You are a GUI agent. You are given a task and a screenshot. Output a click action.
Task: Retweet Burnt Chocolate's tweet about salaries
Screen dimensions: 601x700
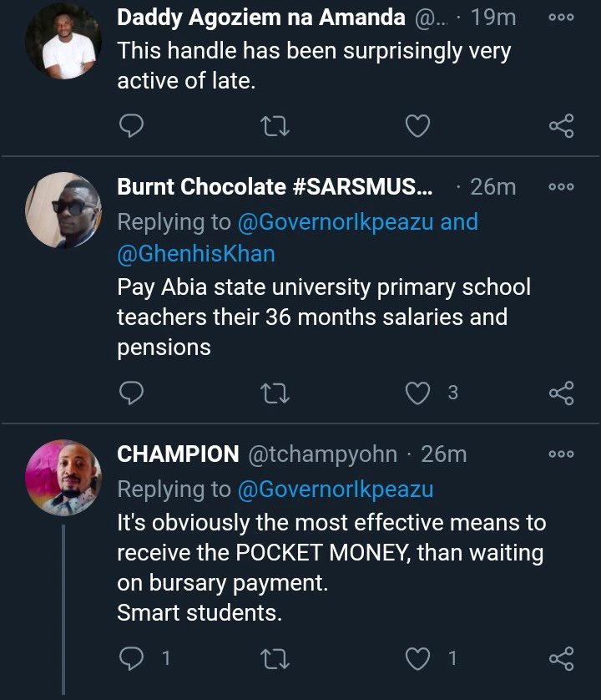(x=275, y=393)
